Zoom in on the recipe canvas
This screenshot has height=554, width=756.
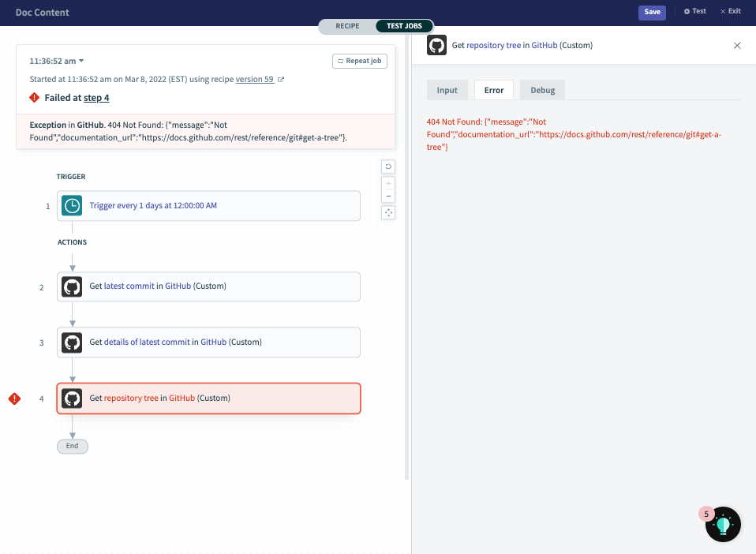pyautogui.click(x=387, y=182)
